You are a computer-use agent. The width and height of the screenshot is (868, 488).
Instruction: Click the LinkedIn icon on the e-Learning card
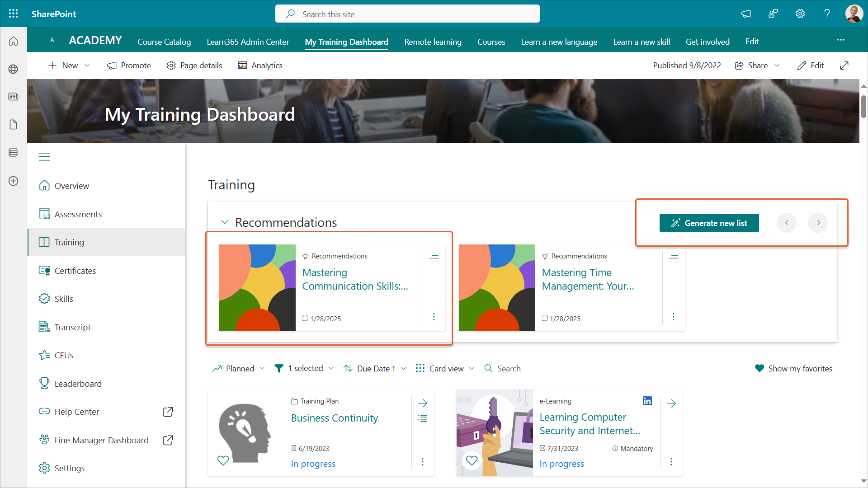tap(647, 401)
